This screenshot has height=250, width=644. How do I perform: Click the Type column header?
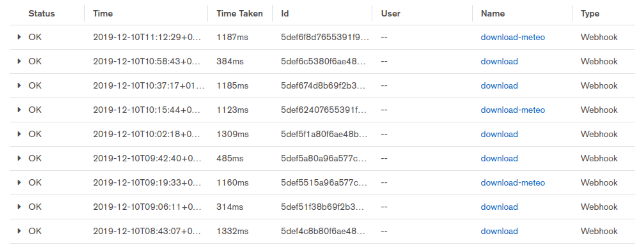[590, 13]
